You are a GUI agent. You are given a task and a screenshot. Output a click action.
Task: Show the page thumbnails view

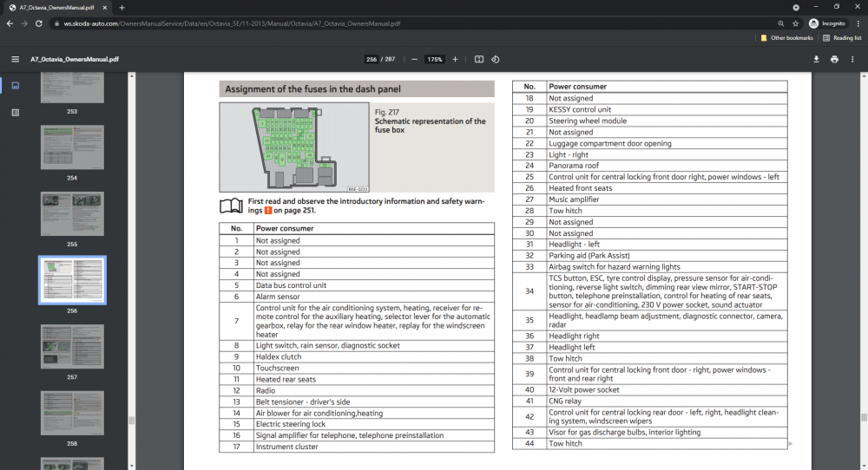[x=16, y=85]
